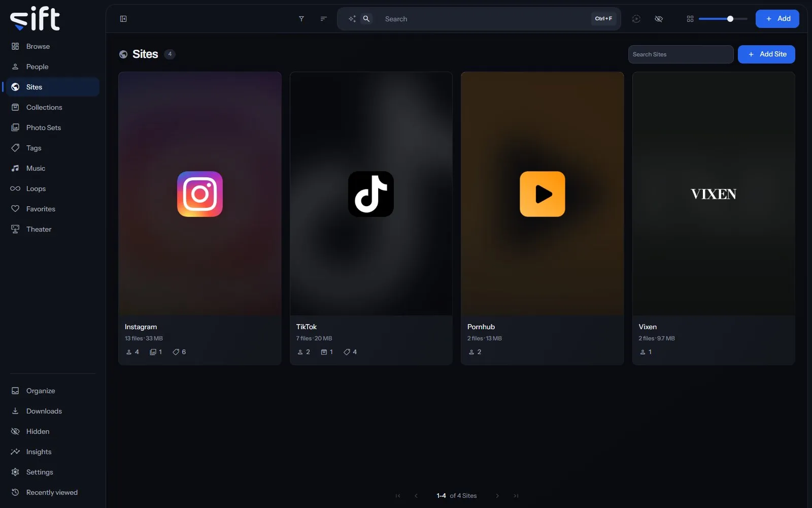Click the Organize inbox icon
The image size is (812, 508).
(15, 391)
